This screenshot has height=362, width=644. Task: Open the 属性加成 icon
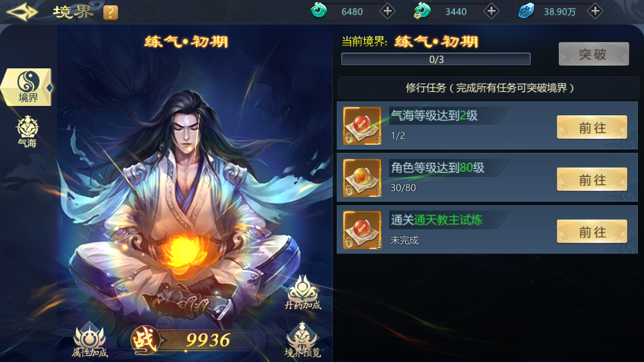tap(89, 340)
